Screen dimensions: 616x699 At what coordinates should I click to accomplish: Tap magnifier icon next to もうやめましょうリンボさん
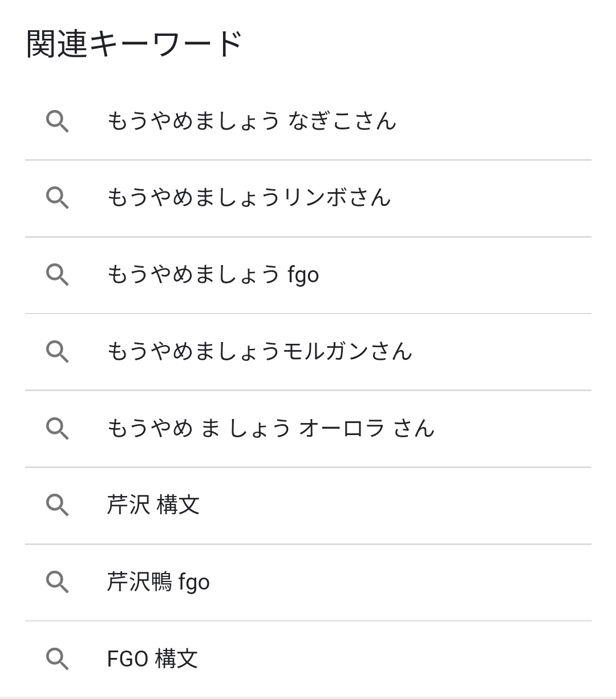(57, 198)
